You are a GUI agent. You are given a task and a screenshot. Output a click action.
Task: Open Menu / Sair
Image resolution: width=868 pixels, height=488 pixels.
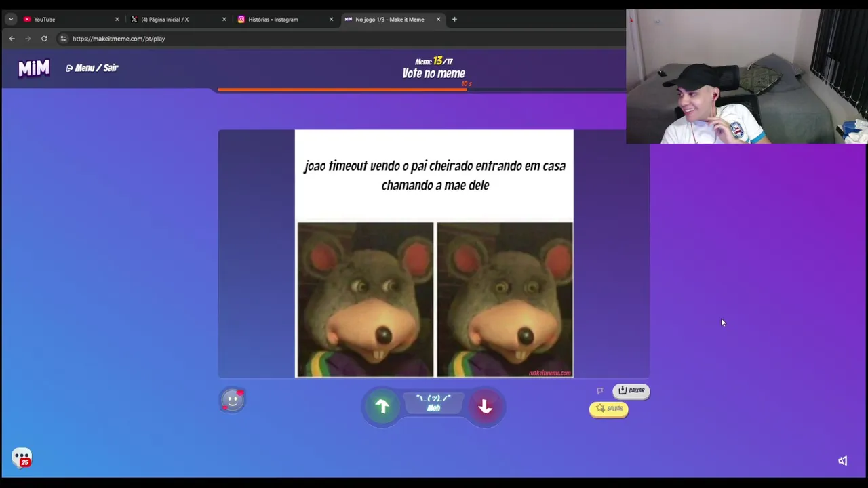[x=92, y=68]
